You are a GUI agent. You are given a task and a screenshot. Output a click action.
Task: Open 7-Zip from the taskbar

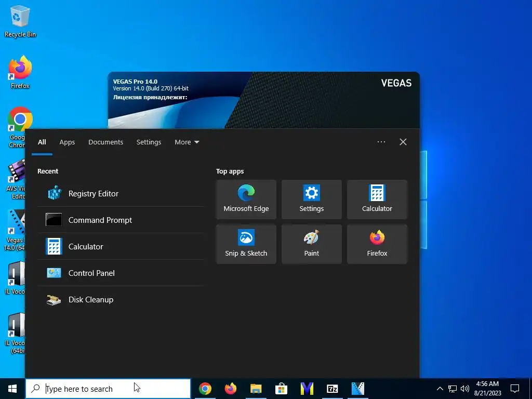click(x=332, y=389)
